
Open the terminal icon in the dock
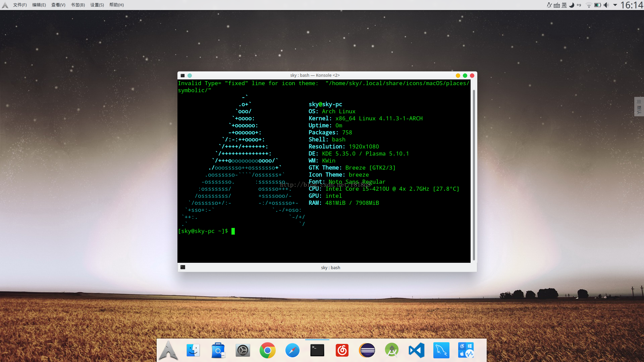coord(317,350)
